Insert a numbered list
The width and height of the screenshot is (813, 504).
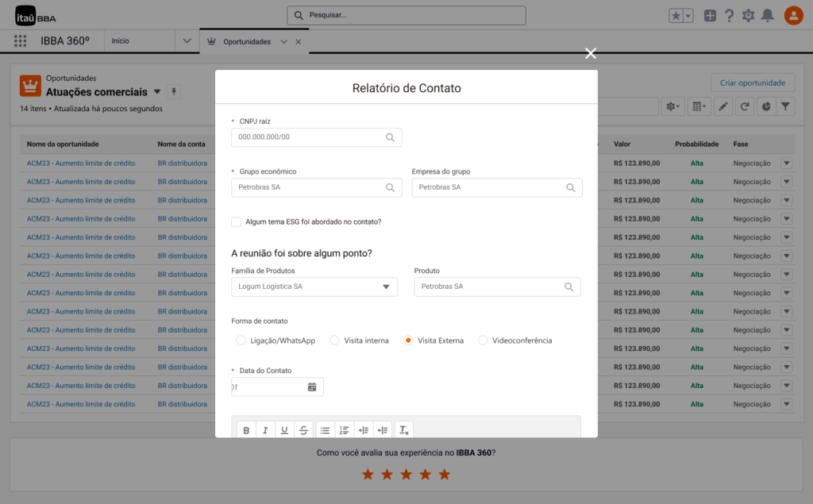pyautogui.click(x=344, y=430)
